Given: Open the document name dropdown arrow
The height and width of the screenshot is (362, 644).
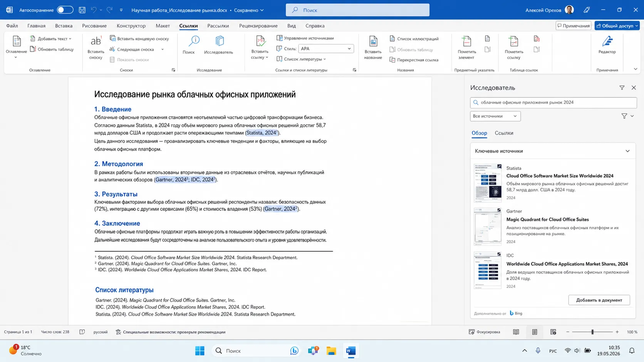Looking at the screenshot, I should click(x=262, y=10).
